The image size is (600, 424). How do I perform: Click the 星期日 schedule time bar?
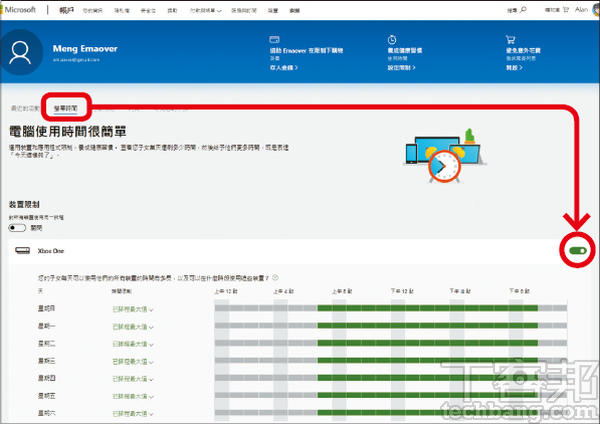pyautogui.click(x=391, y=308)
